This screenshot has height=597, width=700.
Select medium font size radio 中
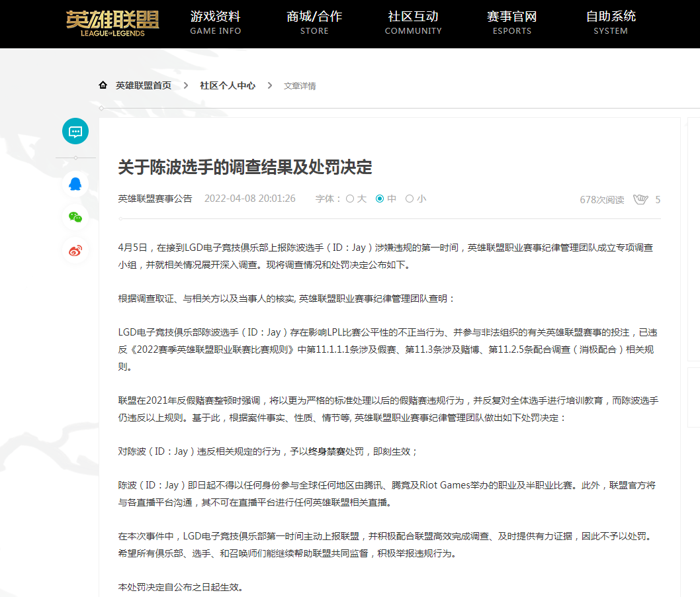click(x=380, y=199)
